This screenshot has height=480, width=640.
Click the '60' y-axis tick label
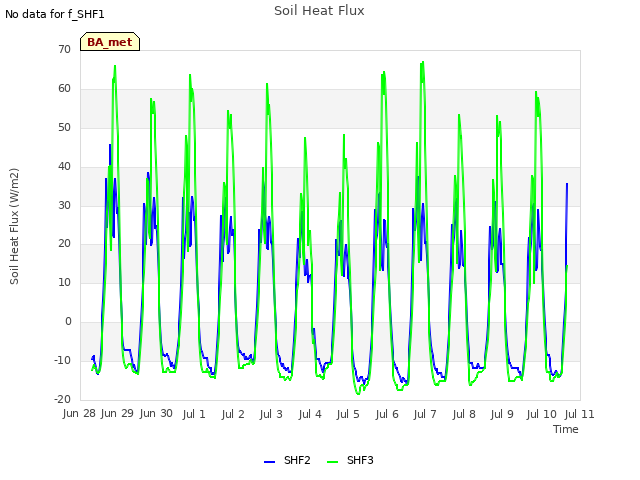pos(64,89)
